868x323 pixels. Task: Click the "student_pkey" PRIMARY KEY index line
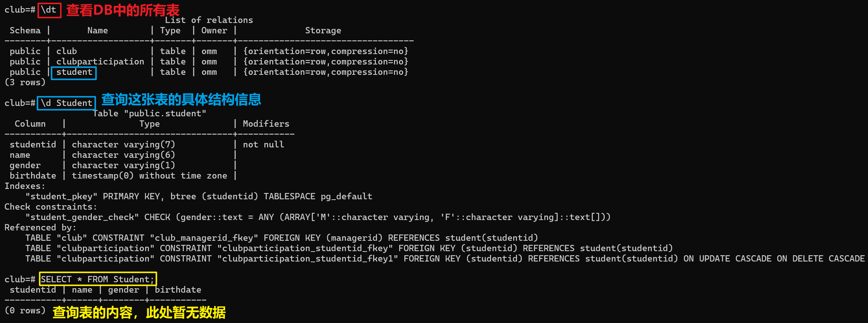[x=199, y=196]
